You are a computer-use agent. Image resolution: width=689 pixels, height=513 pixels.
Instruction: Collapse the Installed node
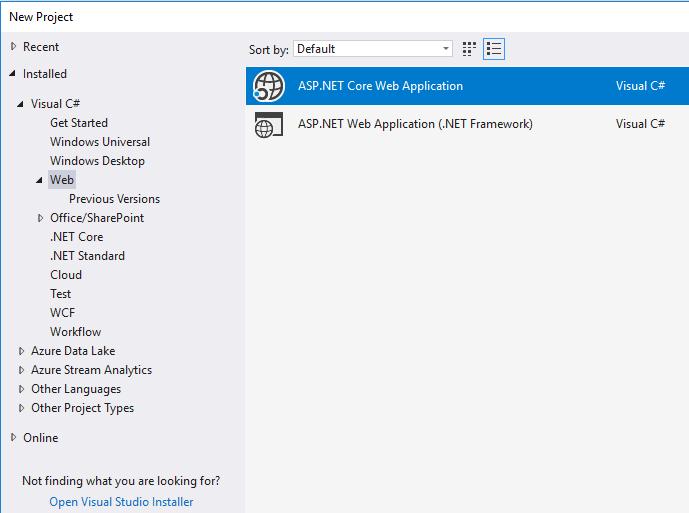[13, 73]
